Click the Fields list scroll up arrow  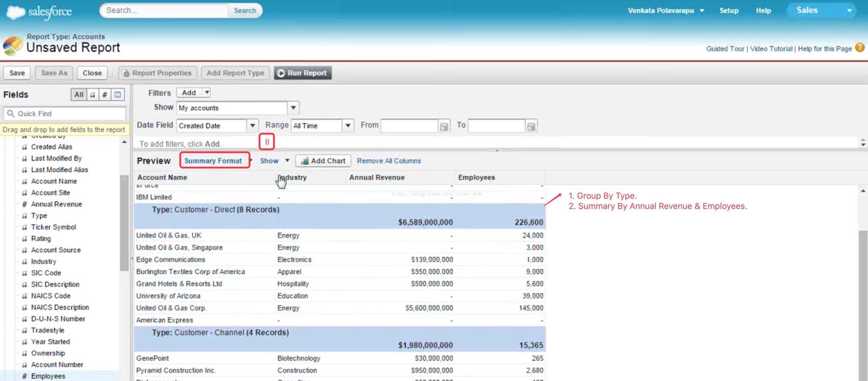click(124, 142)
